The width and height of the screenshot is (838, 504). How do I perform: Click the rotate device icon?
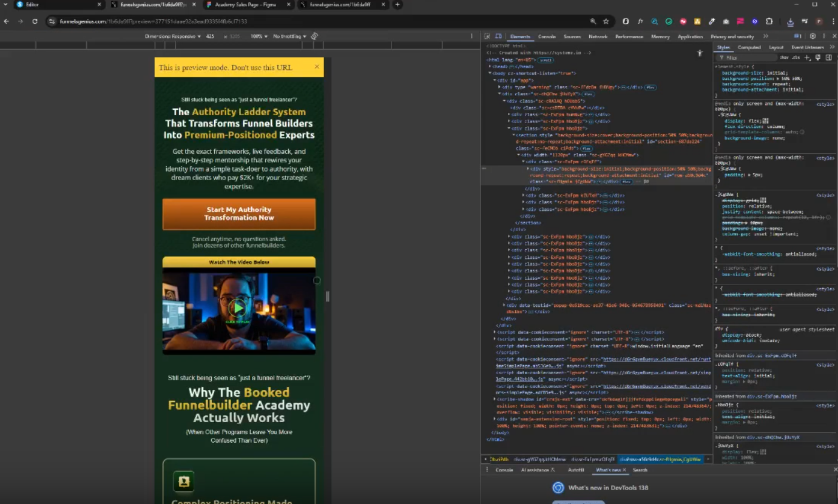click(314, 36)
